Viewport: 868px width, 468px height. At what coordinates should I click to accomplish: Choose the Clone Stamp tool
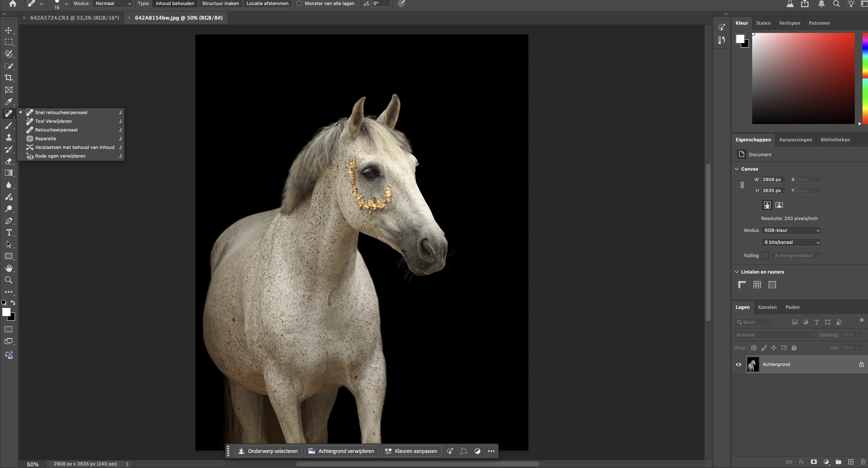click(x=9, y=137)
